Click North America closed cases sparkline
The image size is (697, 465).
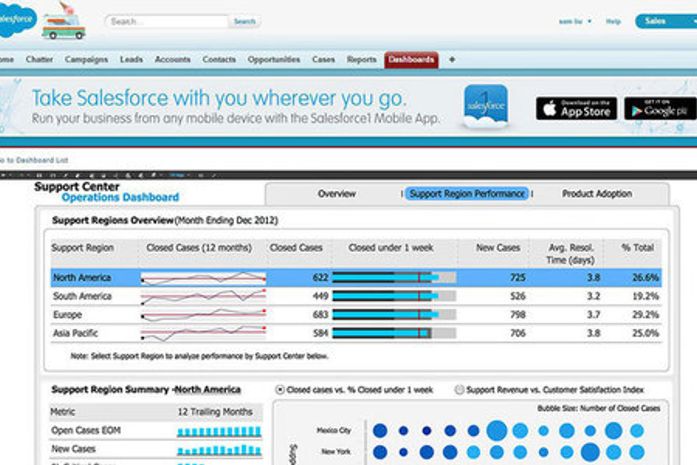[203, 277]
